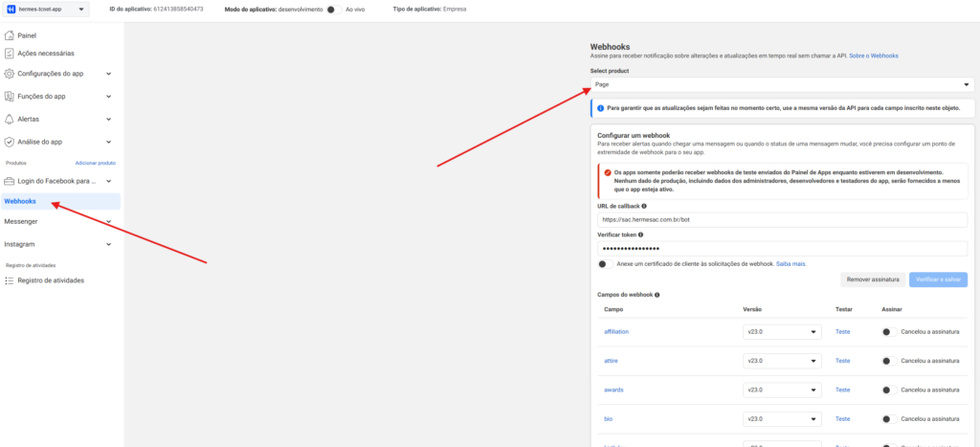This screenshot has height=447, width=980.
Task: Click the Alertas bell icon
Action: click(9, 119)
